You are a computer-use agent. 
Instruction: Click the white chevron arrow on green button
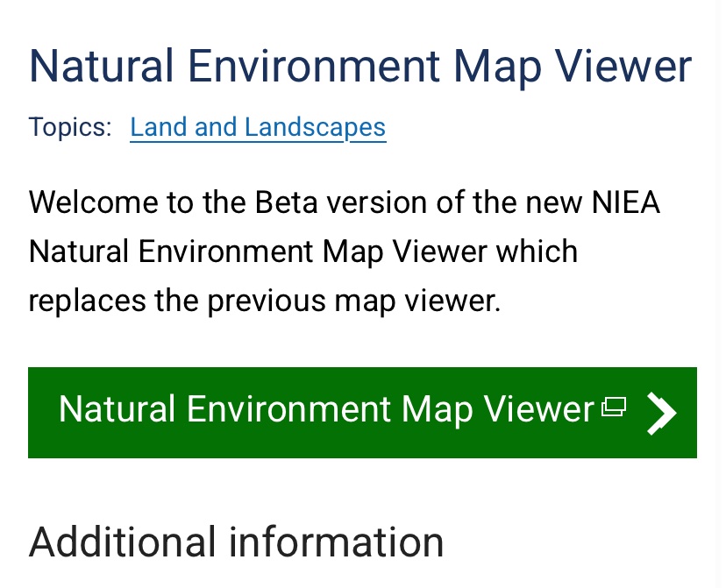click(662, 413)
